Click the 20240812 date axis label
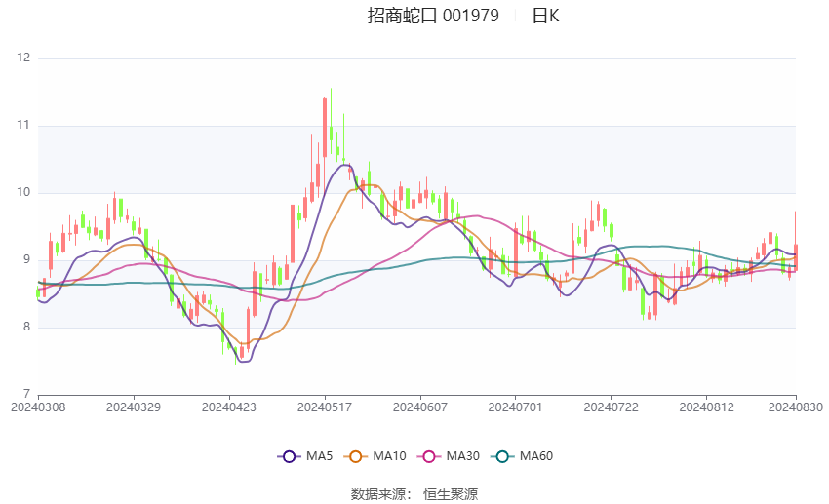The height and width of the screenshot is (504, 829). click(707, 407)
